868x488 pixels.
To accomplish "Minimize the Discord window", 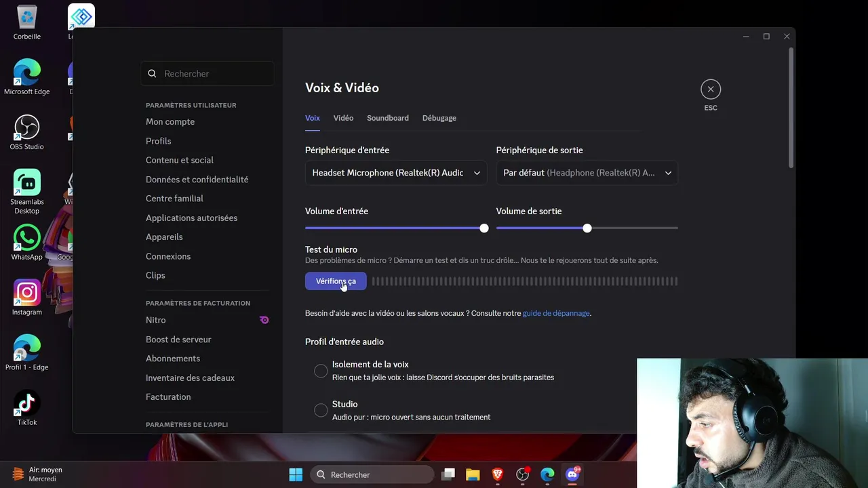I will (746, 37).
